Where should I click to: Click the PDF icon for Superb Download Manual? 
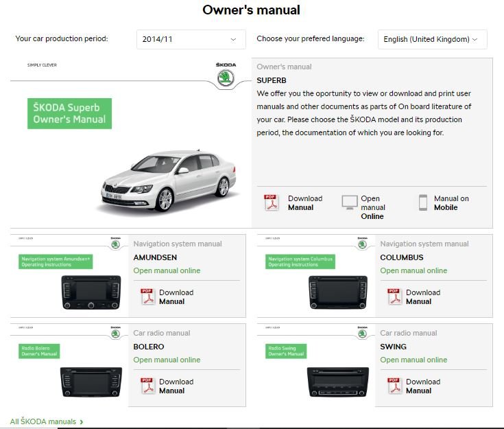click(272, 202)
